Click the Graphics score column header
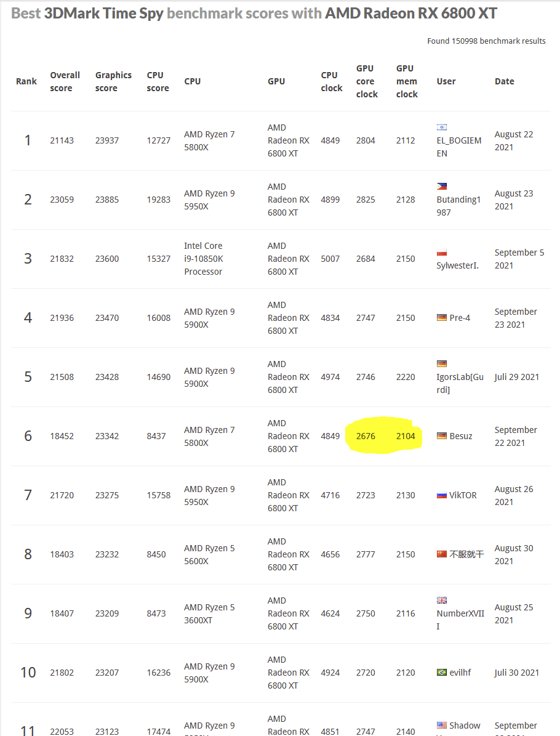 click(113, 81)
